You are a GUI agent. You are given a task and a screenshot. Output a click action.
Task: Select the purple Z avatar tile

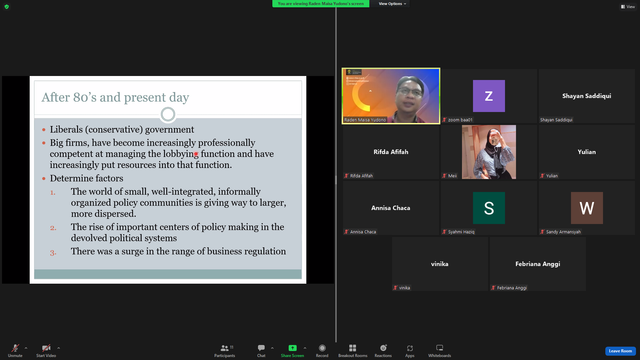(x=489, y=96)
